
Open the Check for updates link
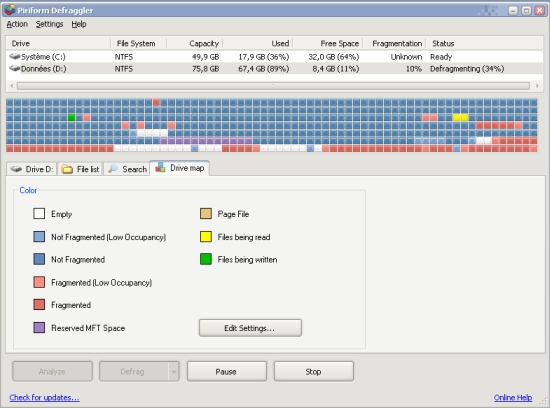[x=45, y=397]
